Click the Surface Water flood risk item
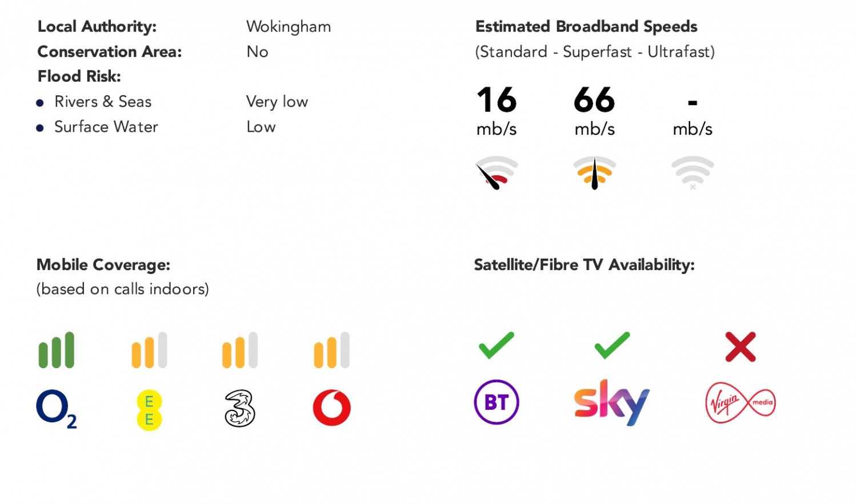The height and width of the screenshot is (504, 857). click(x=106, y=127)
